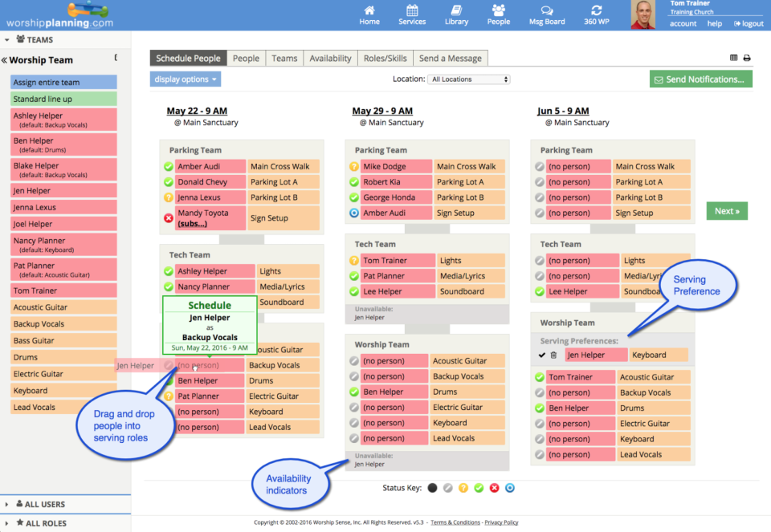Accept Jen Helper serving preference checkmark
This screenshot has width=771, height=532.
(542, 355)
